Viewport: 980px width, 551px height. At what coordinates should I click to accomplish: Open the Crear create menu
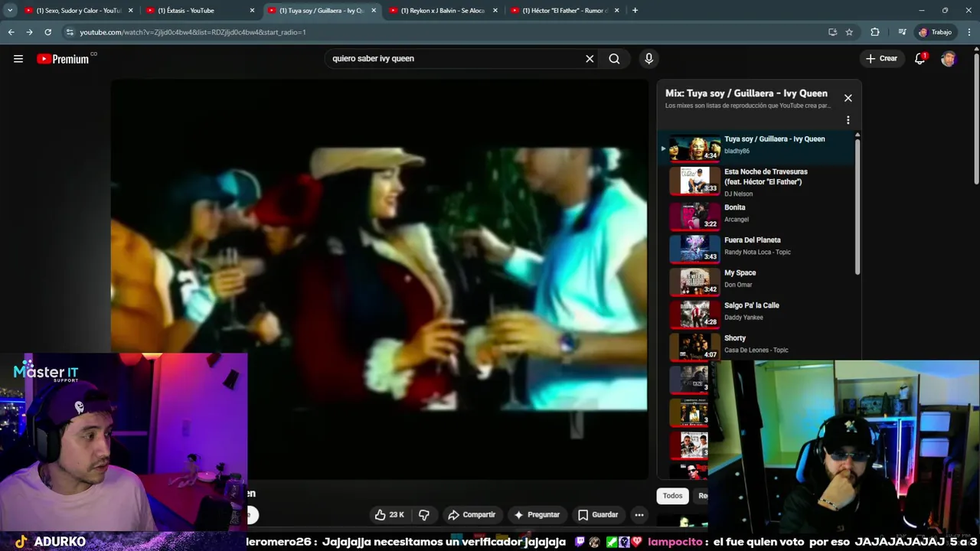coord(881,59)
